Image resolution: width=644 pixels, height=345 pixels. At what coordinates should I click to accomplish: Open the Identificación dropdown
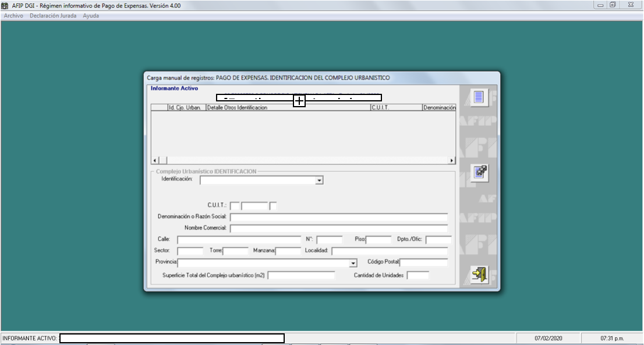pos(319,181)
